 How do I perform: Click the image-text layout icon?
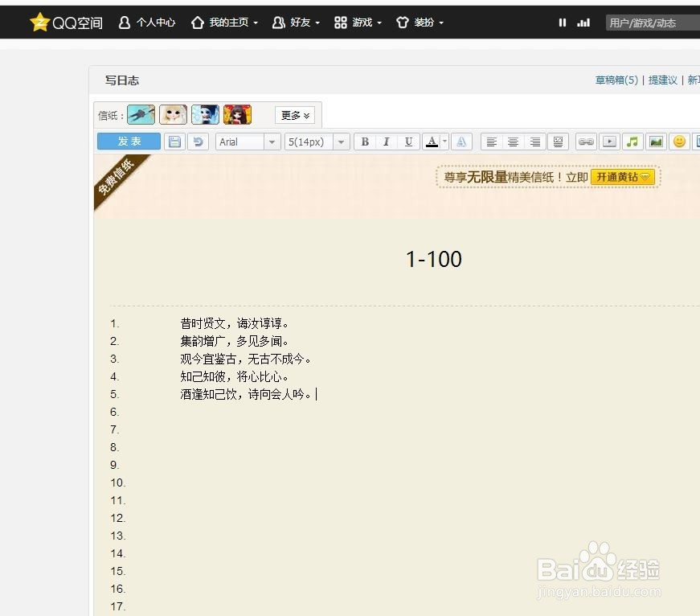(x=558, y=142)
